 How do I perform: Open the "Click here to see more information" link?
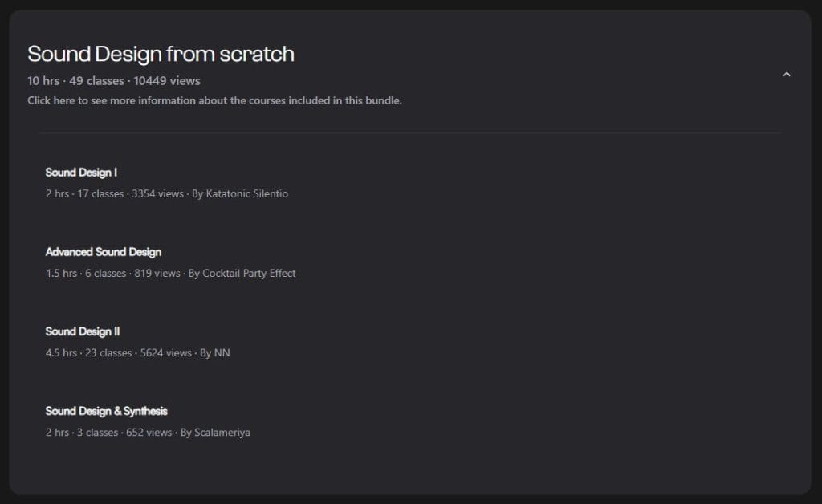pyautogui.click(x=214, y=101)
